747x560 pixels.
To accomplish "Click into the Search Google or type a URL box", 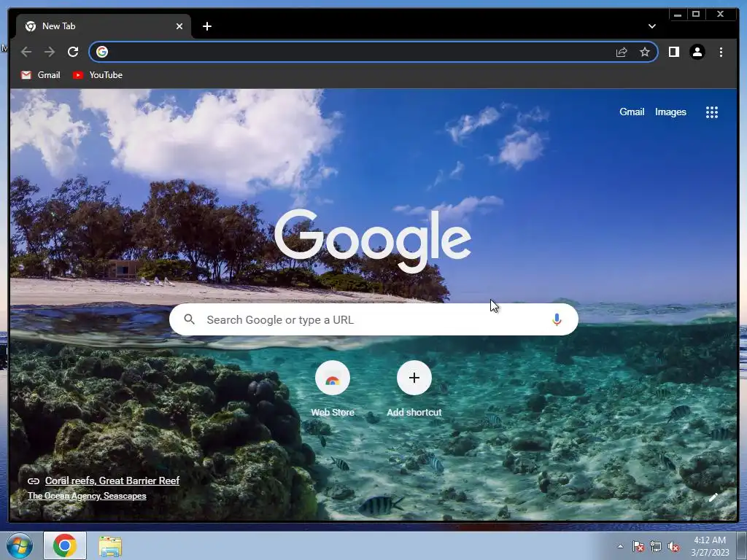I will click(373, 319).
